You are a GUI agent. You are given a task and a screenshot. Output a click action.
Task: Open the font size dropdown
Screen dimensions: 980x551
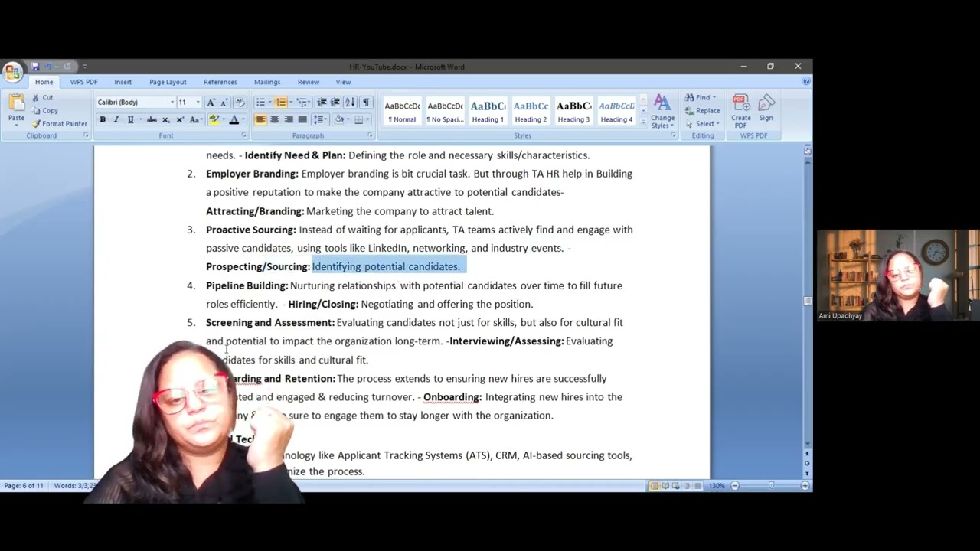tap(198, 103)
